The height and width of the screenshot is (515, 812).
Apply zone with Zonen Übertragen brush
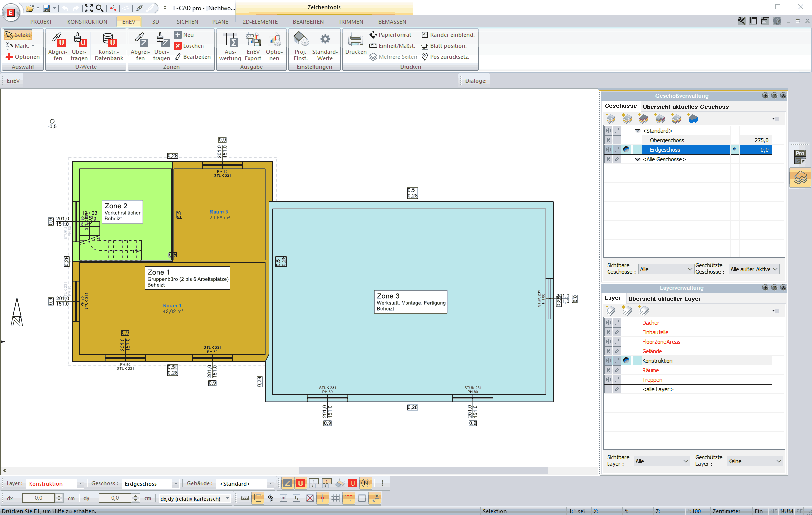point(162,46)
